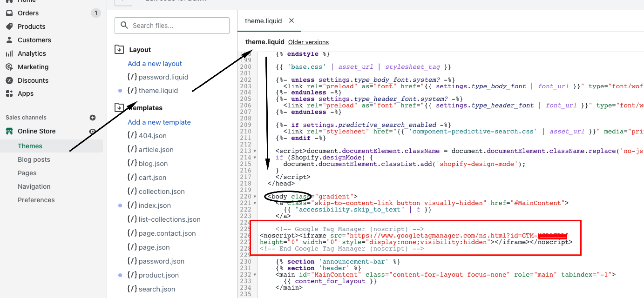Click the Orders count badge showing 1
Viewport: 644px width, 298px height.
point(96,13)
